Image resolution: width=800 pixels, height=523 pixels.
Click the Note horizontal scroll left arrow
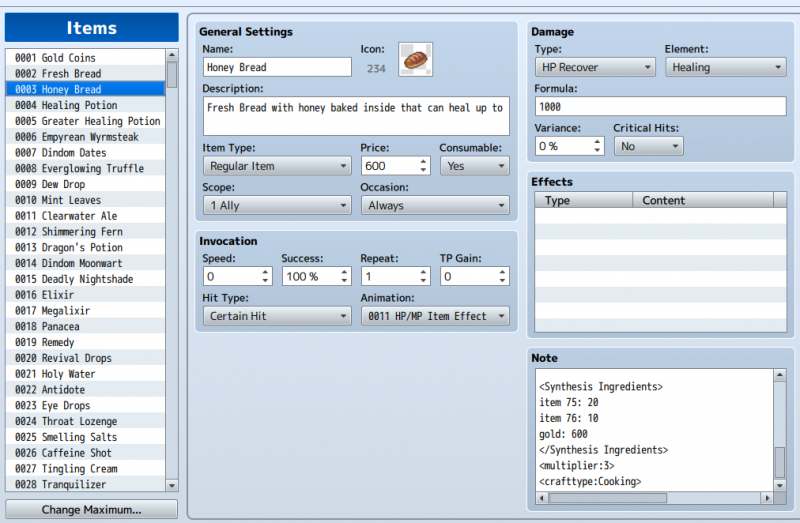(542, 497)
